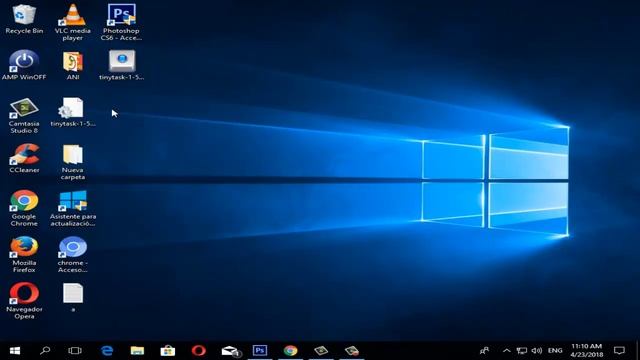Select the tinytask file with gear icon
The height and width of the screenshot is (360, 640).
coord(73,112)
